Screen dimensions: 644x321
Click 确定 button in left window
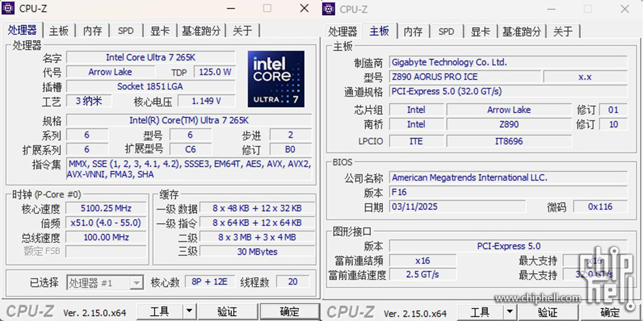click(x=290, y=312)
